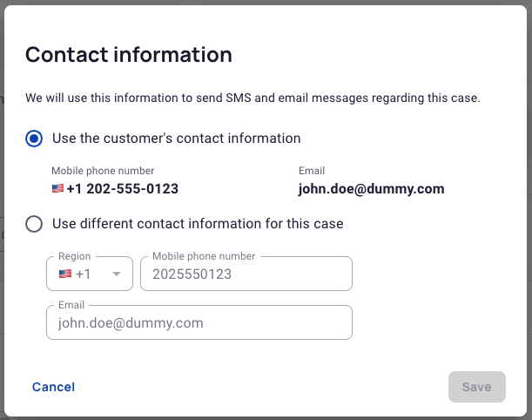Click the bold phone number +1 202-555-0123
532x420 pixels.
122,189
